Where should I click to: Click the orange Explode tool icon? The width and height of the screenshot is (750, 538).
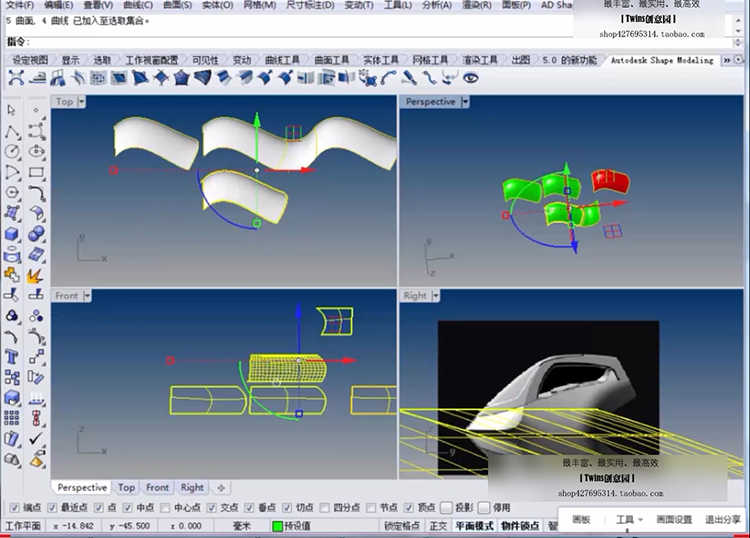(x=37, y=274)
